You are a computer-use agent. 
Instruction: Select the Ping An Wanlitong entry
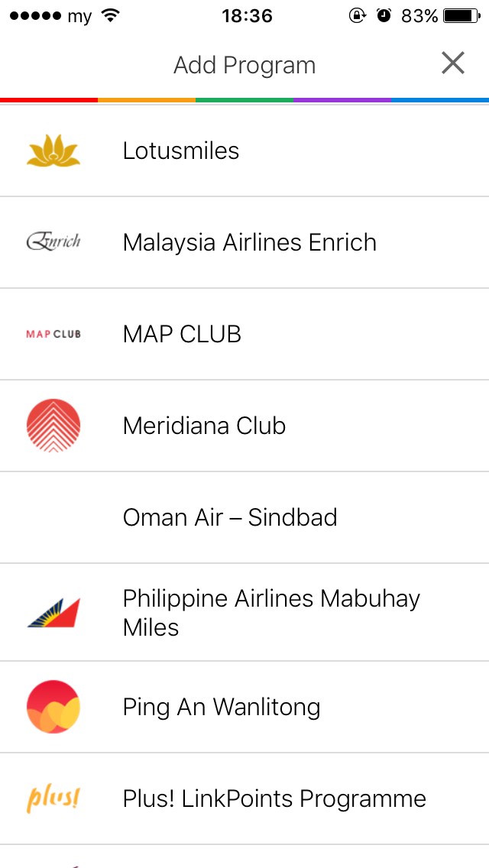coord(222,707)
